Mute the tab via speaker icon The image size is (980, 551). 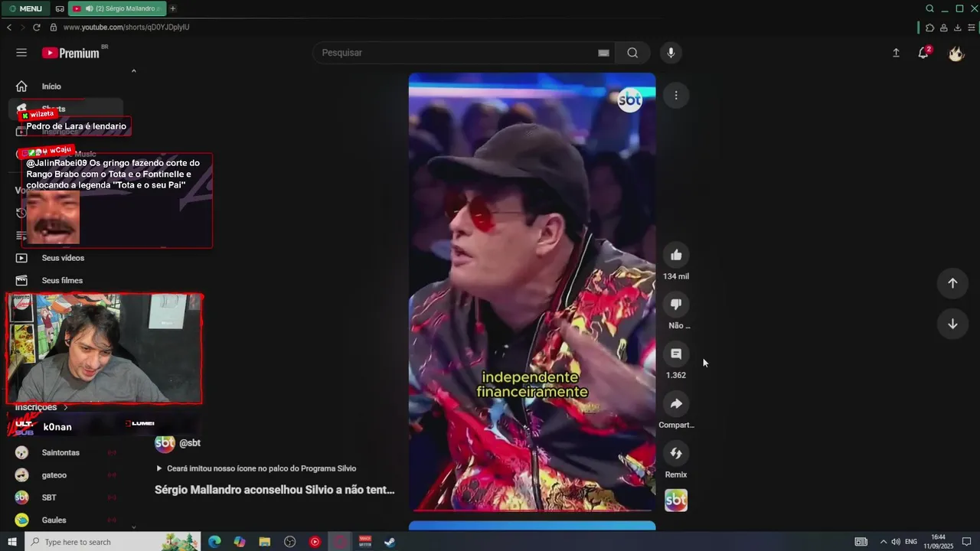click(x=90, y=8)
